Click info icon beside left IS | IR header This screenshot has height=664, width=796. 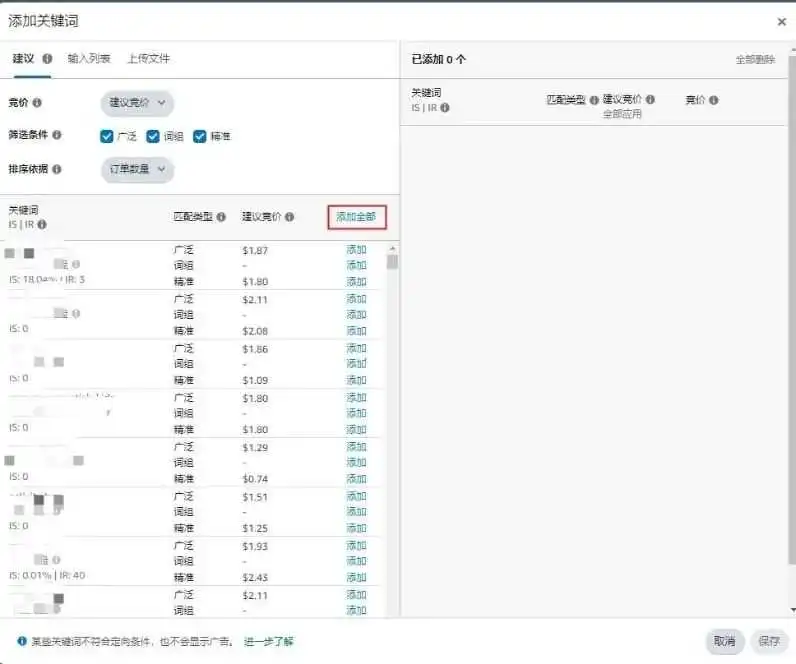click(x=42, y=224)
